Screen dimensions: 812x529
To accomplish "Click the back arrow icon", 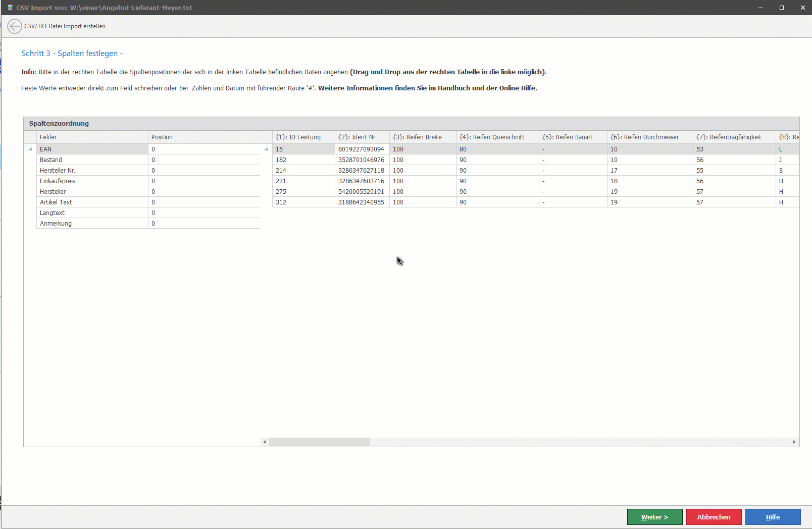I will click(15, 26).
